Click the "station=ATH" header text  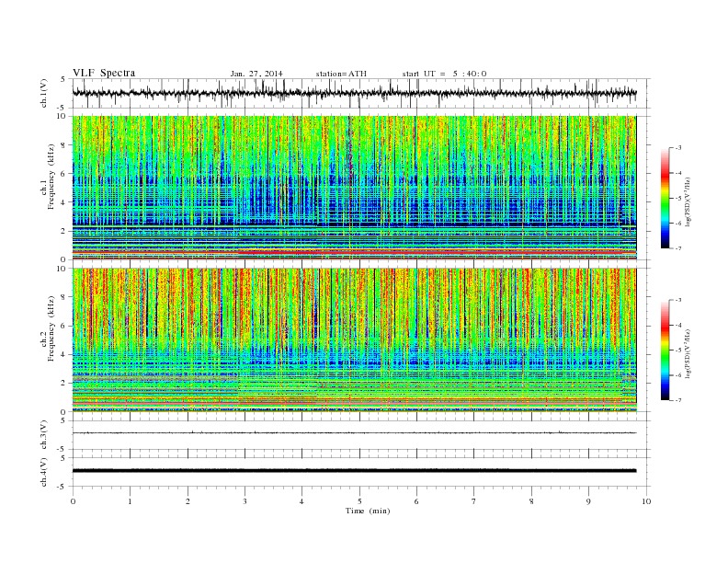341,74
